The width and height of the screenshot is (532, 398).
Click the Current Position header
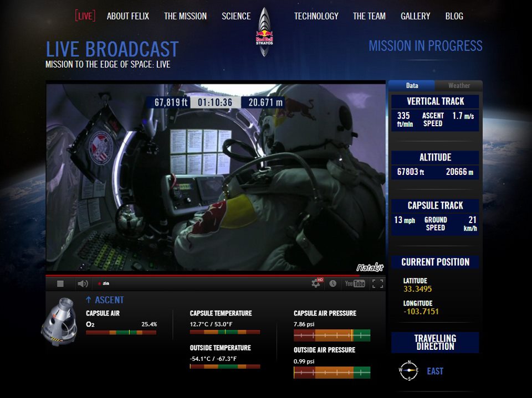pos(436,262)
